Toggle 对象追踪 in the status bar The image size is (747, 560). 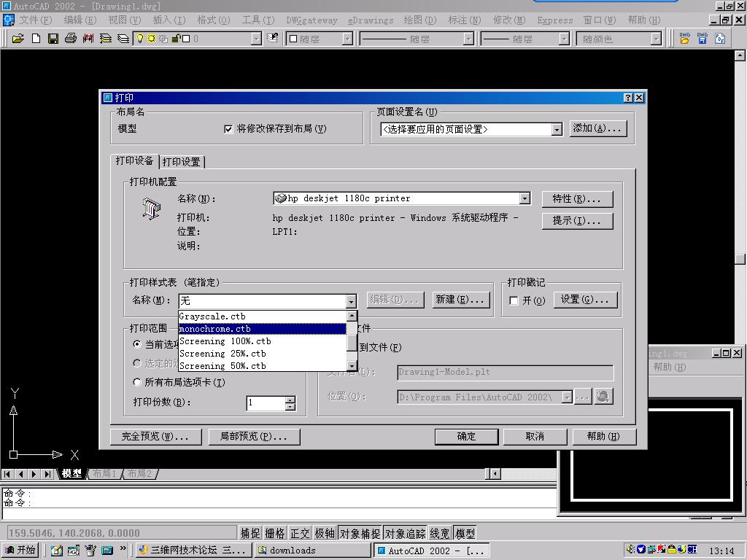click(405, 533)
